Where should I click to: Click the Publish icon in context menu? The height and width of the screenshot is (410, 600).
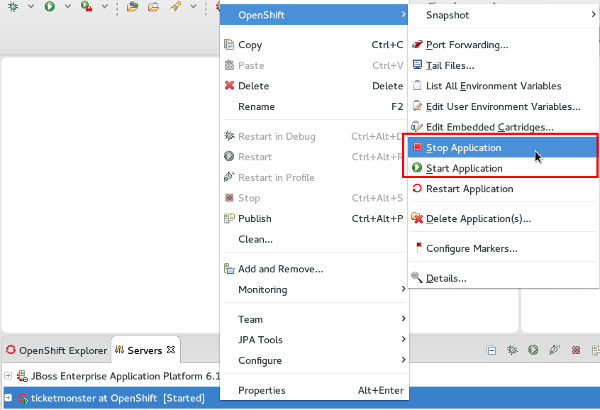click(x=229, y=219)
